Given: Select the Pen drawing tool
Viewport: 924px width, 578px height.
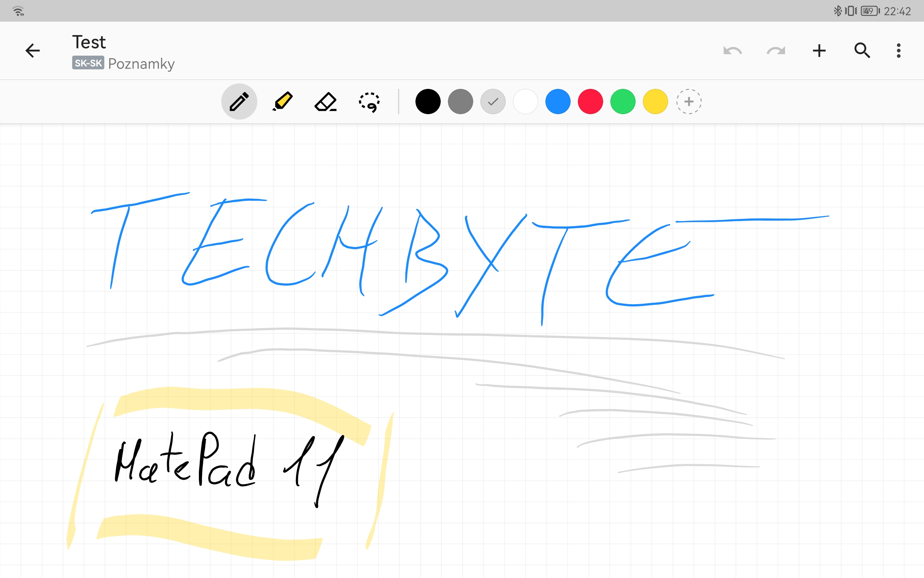Looking at the screenshot, I should click(239, 102).
